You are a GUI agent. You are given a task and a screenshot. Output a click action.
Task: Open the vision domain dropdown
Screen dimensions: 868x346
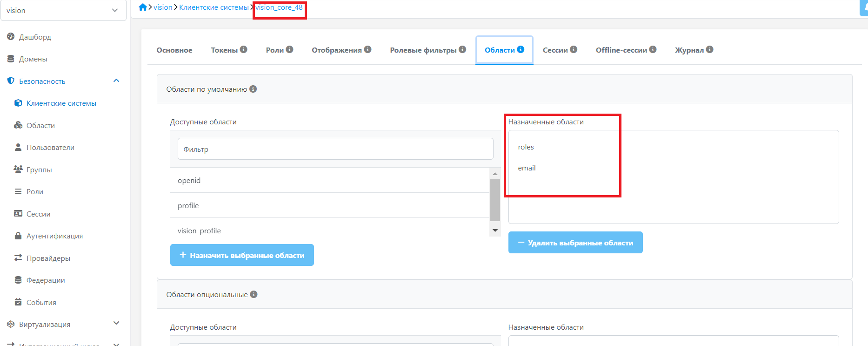63,10
